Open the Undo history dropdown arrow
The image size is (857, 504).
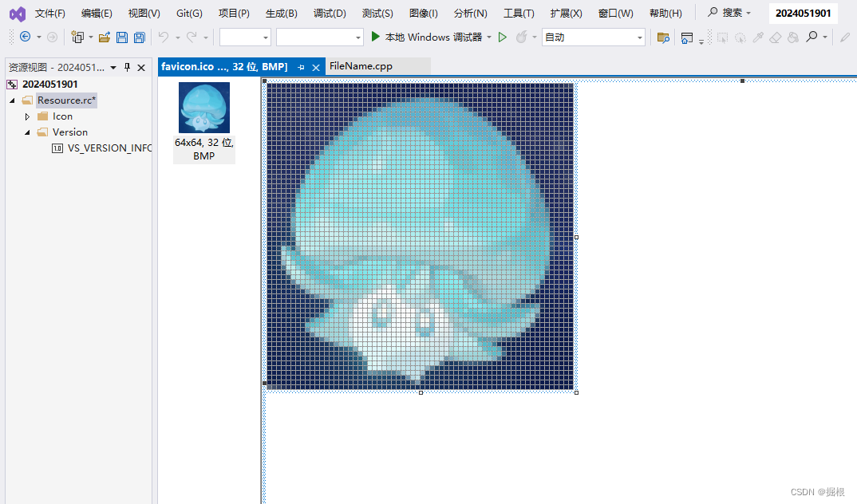tap(178, 37)
